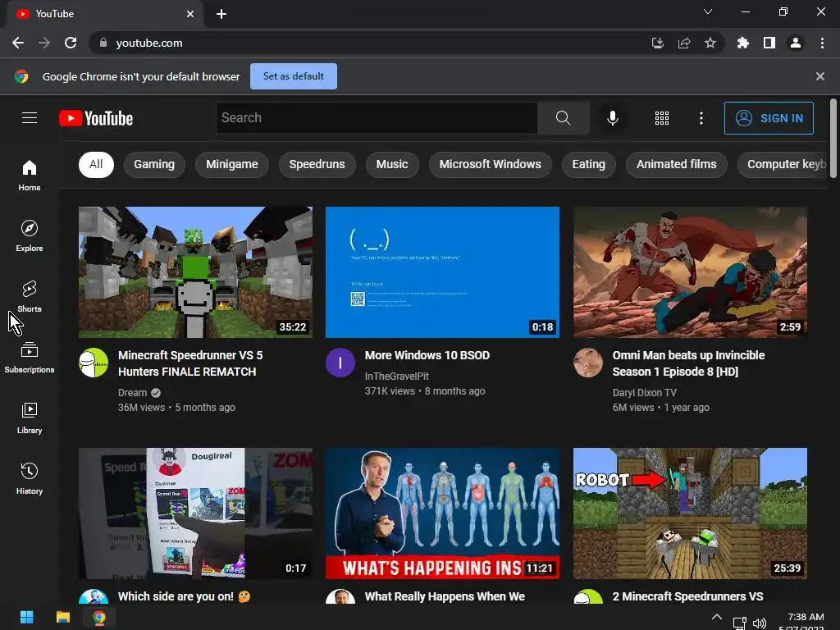Click the SIGN IN button
The image size is (840, 630).
(x=769, y=118)
